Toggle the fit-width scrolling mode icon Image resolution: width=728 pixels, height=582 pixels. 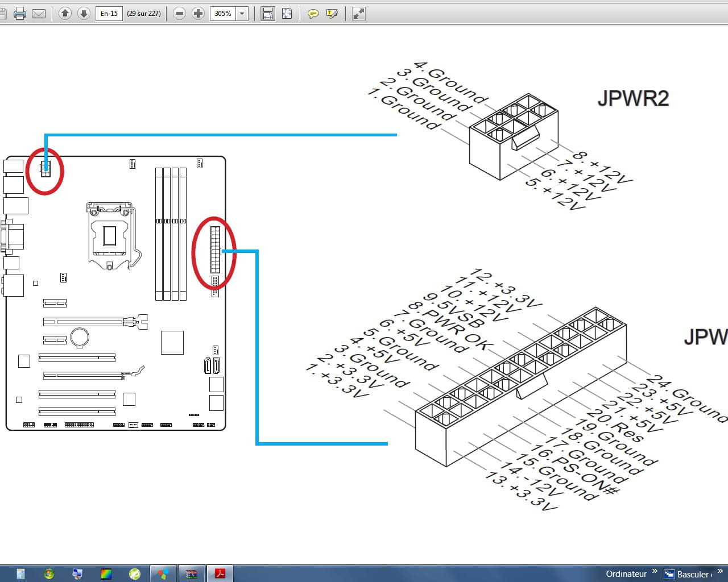(267, 14)
